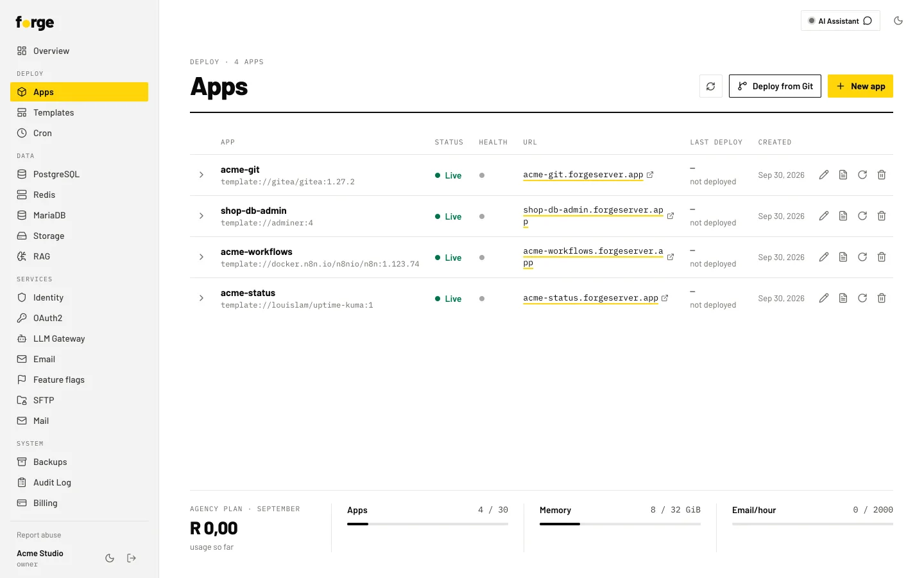The image size is (924, 578).
Task: Open logs document icon for acme-workflows
Action: (x=843, y=257)
